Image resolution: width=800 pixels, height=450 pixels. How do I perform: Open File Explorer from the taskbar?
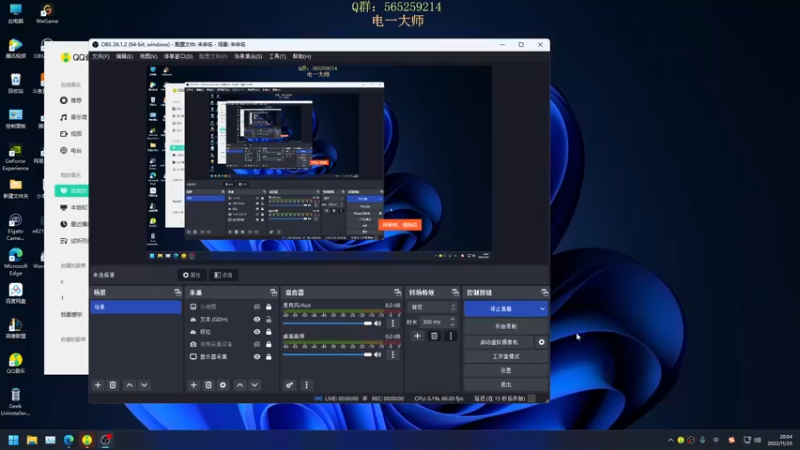[32, 440]
